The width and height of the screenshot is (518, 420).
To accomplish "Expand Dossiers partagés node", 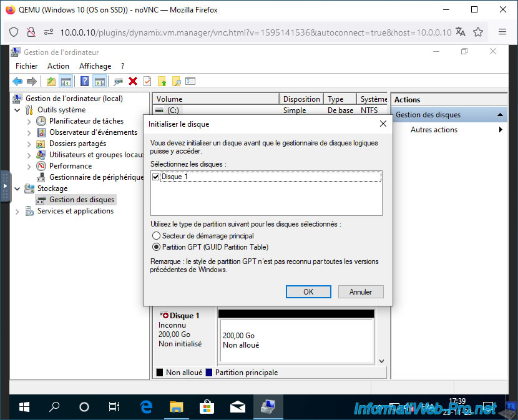I will point(29,144).
